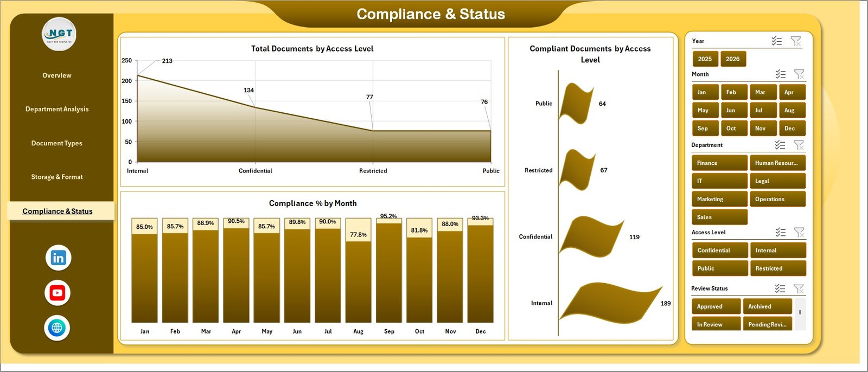868x372 pixels.
Task: Click the Sep compliance bar 95.2%
Action: coord(389,273)
